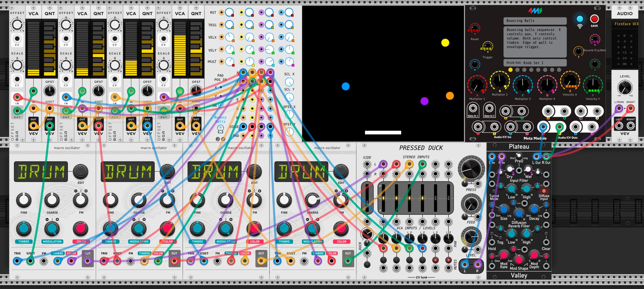Viewport: 644px width, 289px height.
Task: Click the Pressed Duck PRESS knob
Action: tap(471, 169)
